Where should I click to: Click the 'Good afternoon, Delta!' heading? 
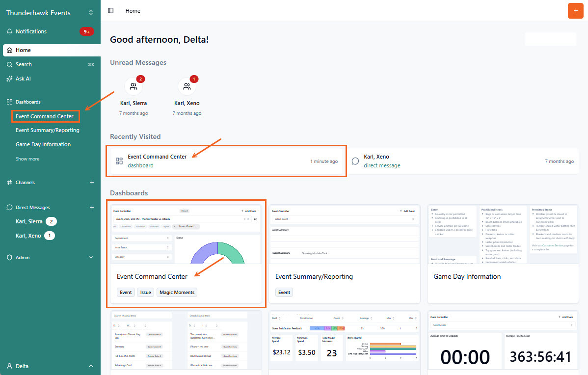(160, 40)
